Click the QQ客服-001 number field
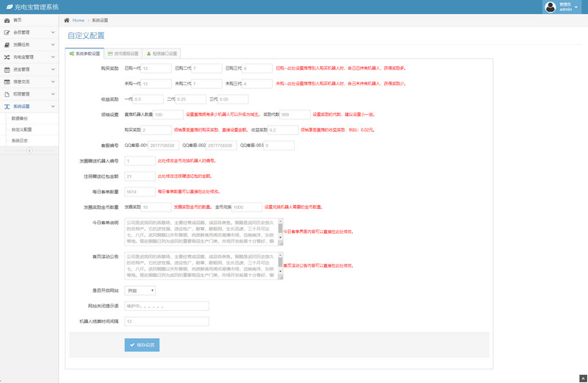The height and width of the screenshot is (383, 588). (163, 145)
